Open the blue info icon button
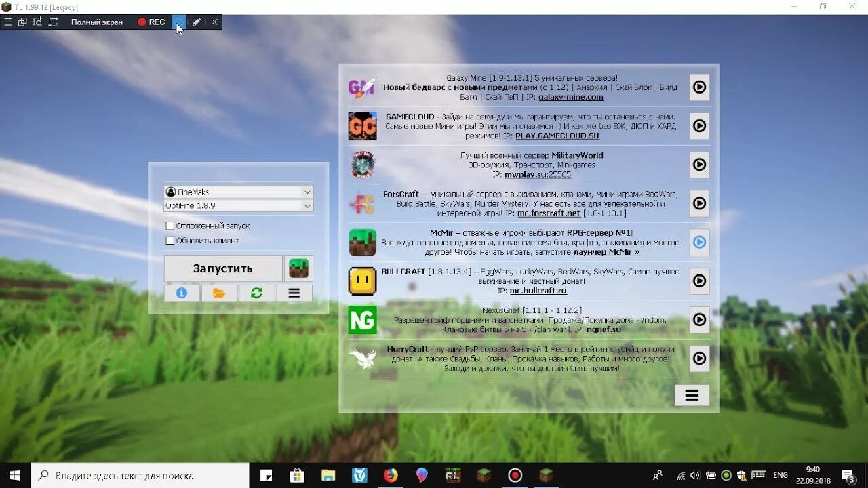The width and height of the screenshot is (868, 488). click(181, 293)
